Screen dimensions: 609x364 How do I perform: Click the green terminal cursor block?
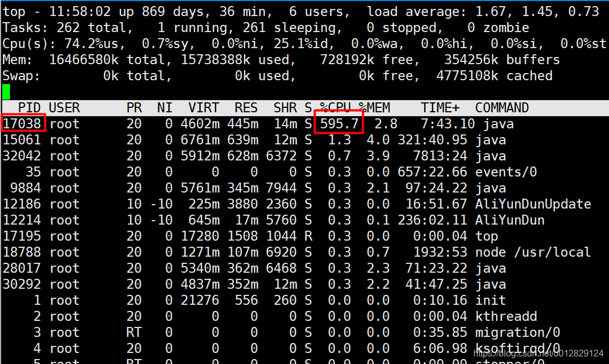pos(6,92)
